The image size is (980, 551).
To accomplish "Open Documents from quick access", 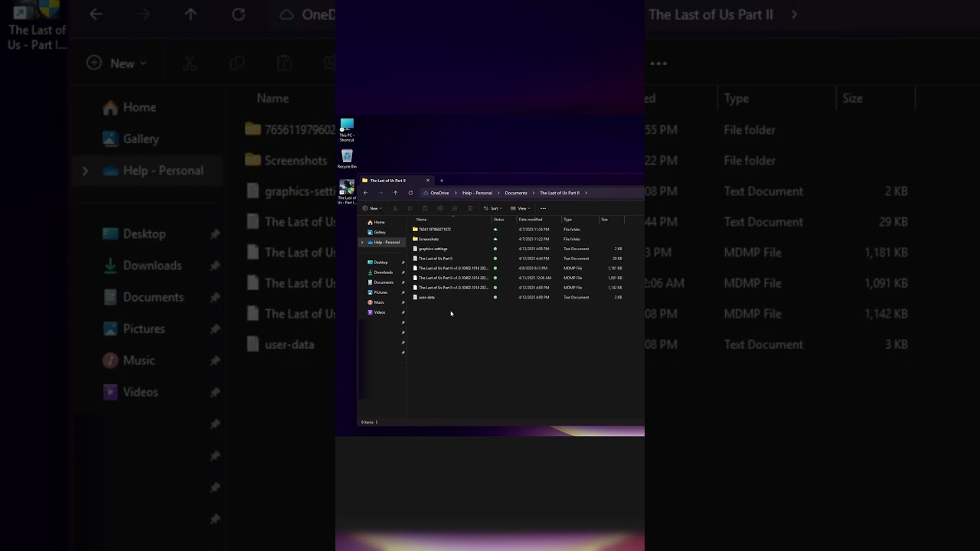I will point(384,282).
